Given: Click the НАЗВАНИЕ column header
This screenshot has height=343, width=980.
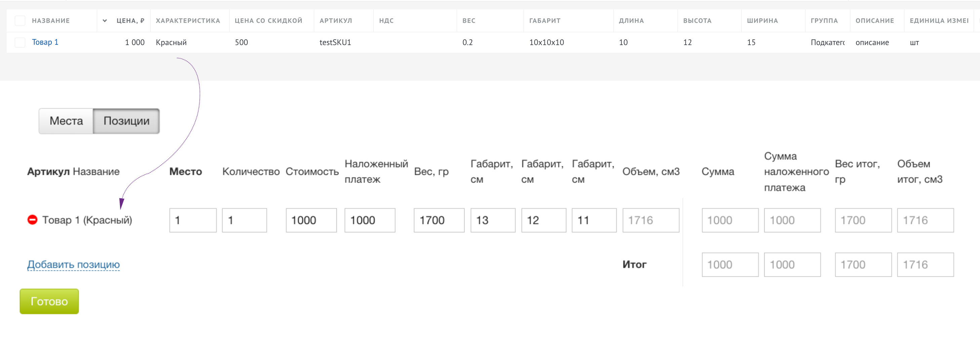Looking at the screenshot, I should click(x=51, y=21).
